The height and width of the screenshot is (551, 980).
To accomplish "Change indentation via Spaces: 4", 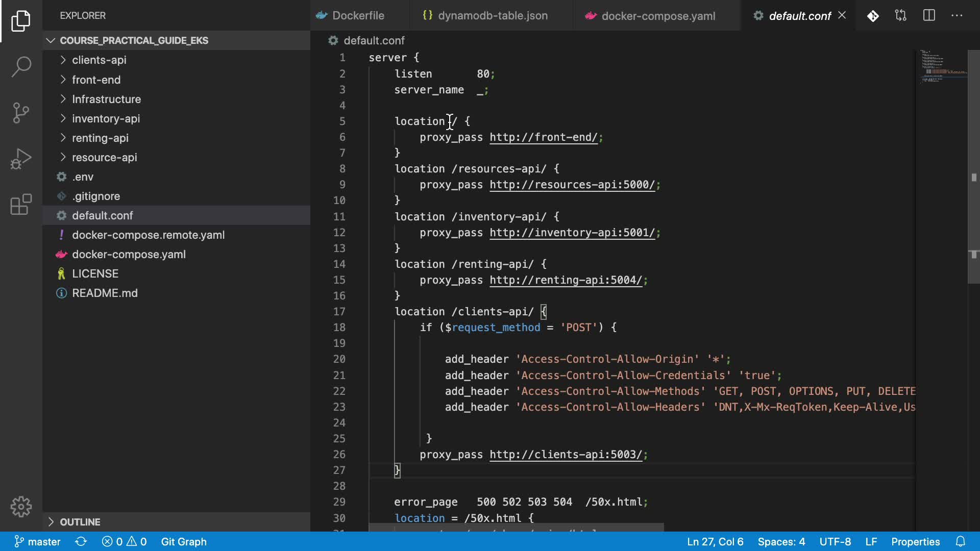I will pyautogui.click(x=781, y=541).
